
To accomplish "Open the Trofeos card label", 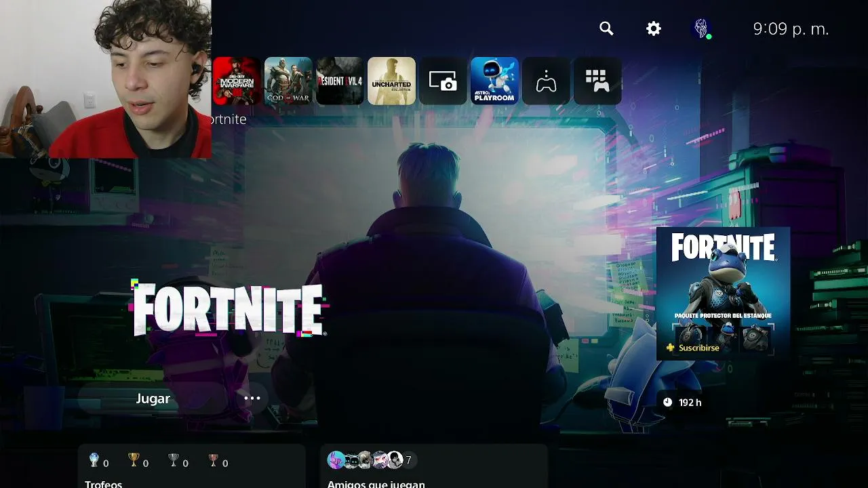I will (104, 484).
